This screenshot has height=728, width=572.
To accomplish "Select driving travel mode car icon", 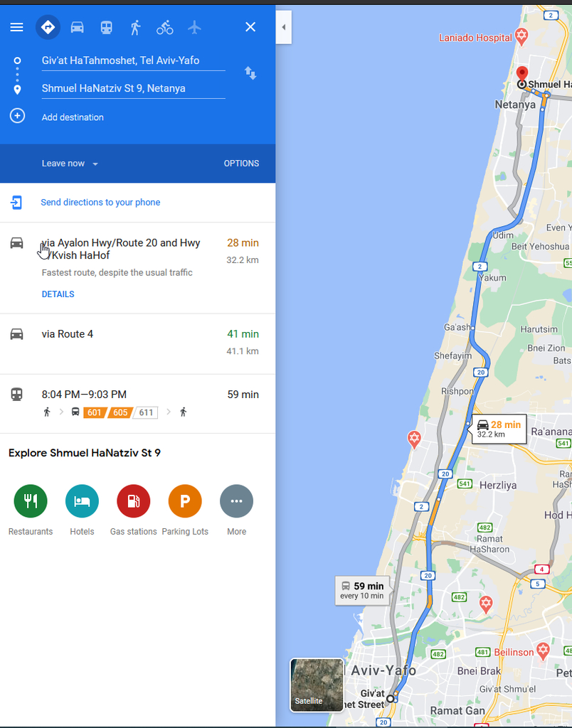I will point(77,28).
